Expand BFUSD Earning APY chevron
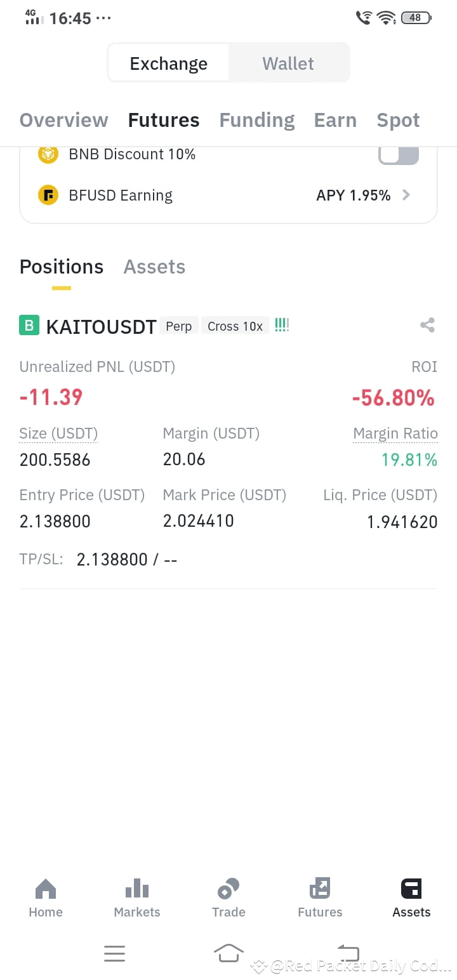The height and width of the screenshot is (980, 457). [x=406, y=195]
